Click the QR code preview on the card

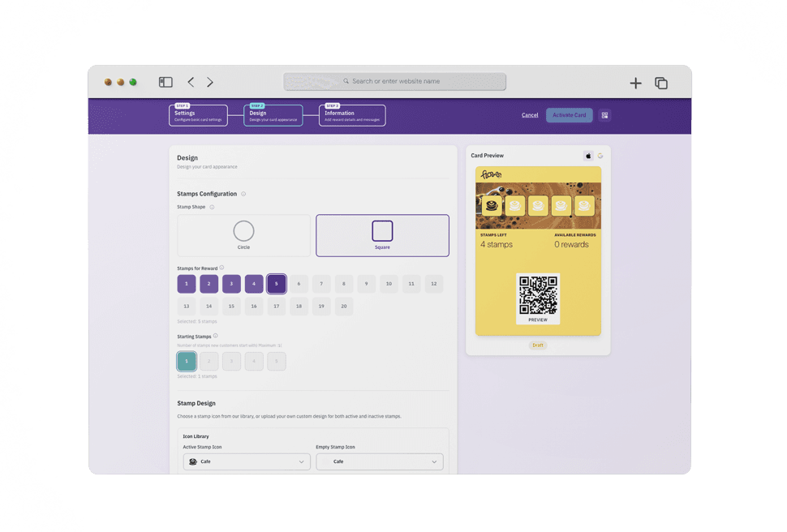(x=538, y=298)
